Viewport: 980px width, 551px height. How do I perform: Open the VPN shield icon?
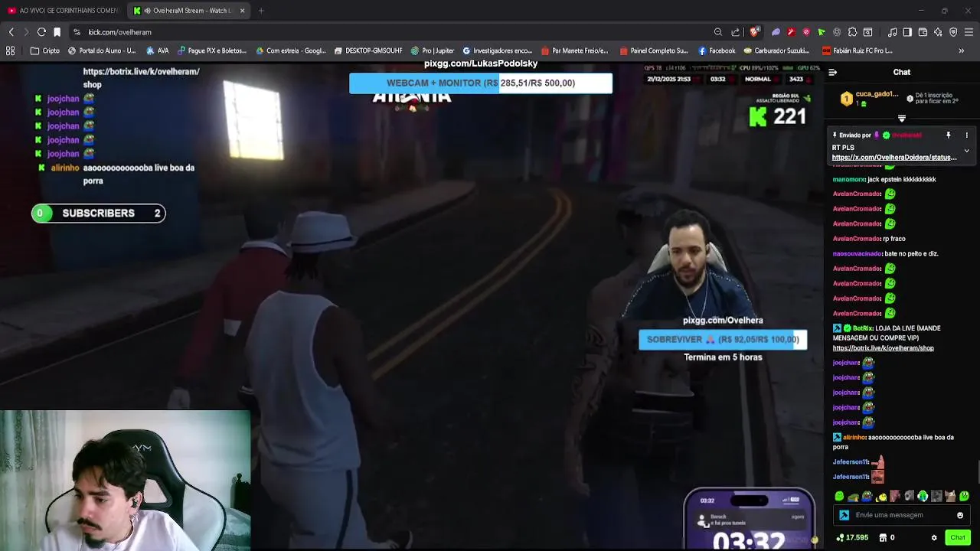point(953,32)
